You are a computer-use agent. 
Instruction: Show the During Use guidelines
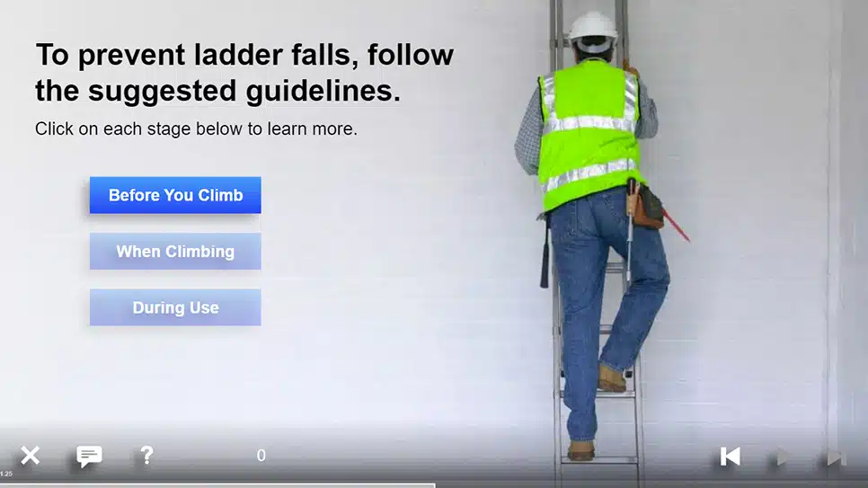tap(175, 307)
